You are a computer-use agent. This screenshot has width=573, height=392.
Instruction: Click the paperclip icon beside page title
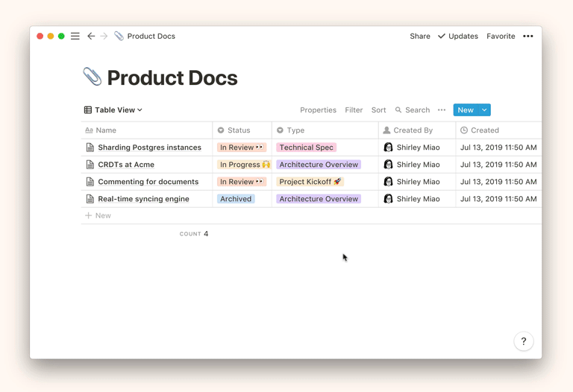click(x=92, y=77)
